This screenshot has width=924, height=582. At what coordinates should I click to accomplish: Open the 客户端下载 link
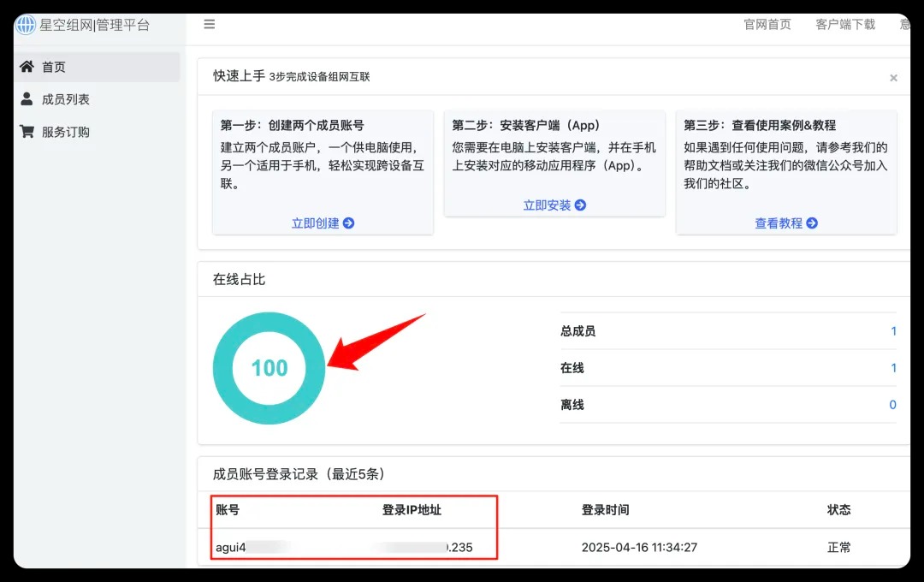845,25
